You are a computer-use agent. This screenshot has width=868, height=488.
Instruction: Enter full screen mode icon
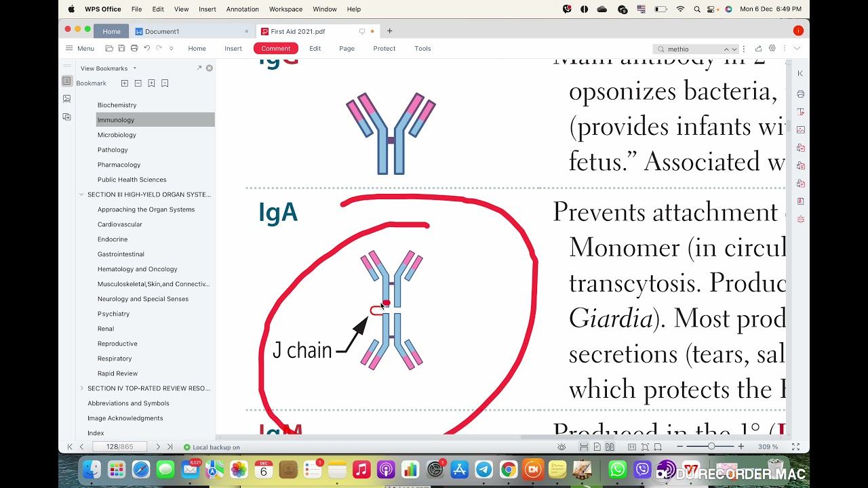(796, 447)
